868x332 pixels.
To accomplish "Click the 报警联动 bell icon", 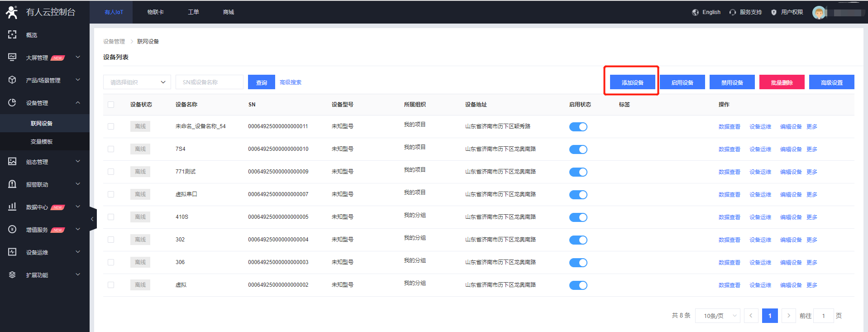I will 12,184.
